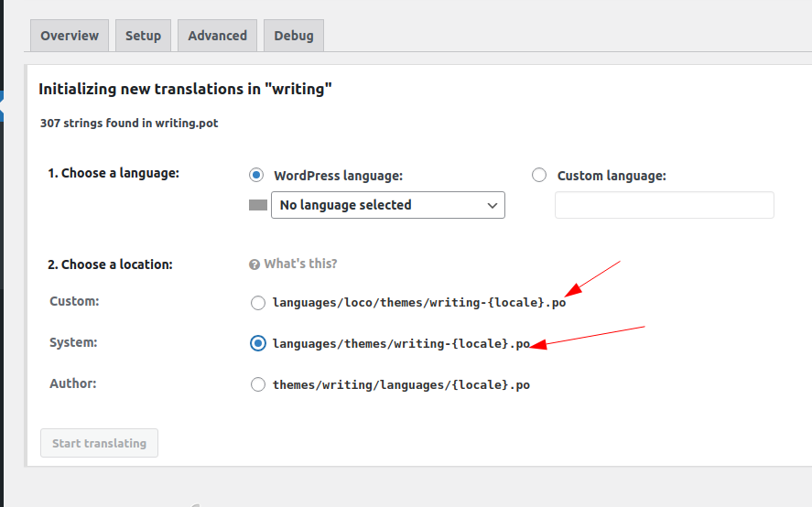Click the dropdown chevron arrow in language select

[x=493, y=205]
